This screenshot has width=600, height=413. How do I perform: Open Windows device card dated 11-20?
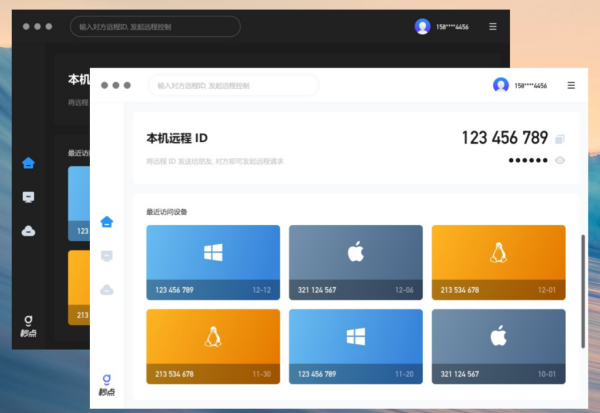[x=356, y=346]
